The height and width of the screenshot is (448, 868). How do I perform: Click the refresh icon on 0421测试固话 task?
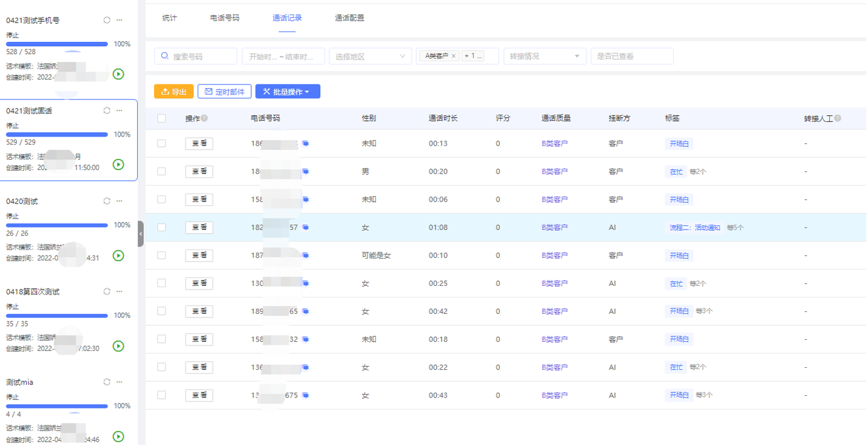click(x=107, y=110)
